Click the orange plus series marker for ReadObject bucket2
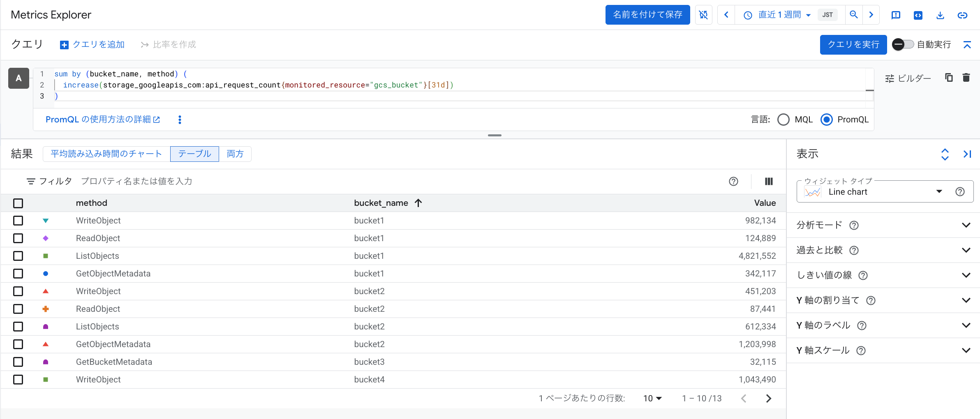This screenshot has height=419, width=980. [46, 309]
